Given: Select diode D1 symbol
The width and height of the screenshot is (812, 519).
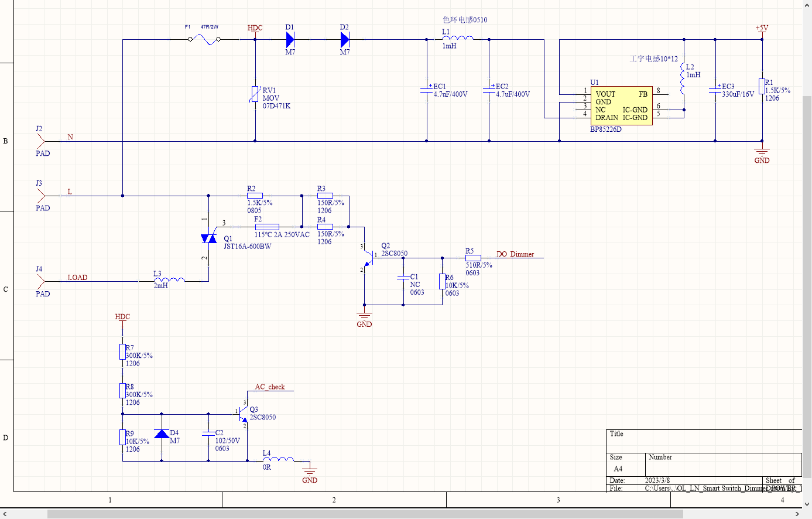Looking at the screenshot, I should coord(290,39).
